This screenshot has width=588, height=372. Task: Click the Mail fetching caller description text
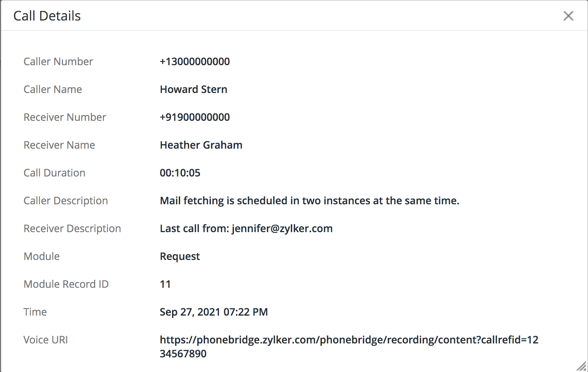tap(309, 201)
